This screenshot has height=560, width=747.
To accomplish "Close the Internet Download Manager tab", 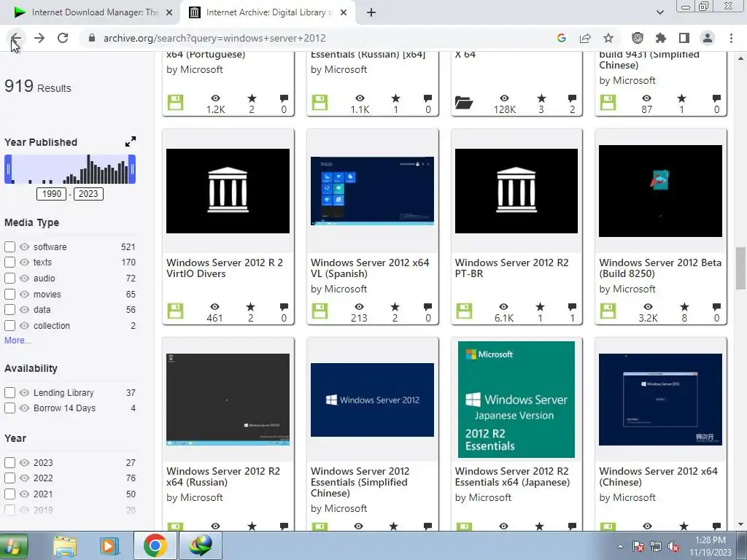I will pos(169,12).
